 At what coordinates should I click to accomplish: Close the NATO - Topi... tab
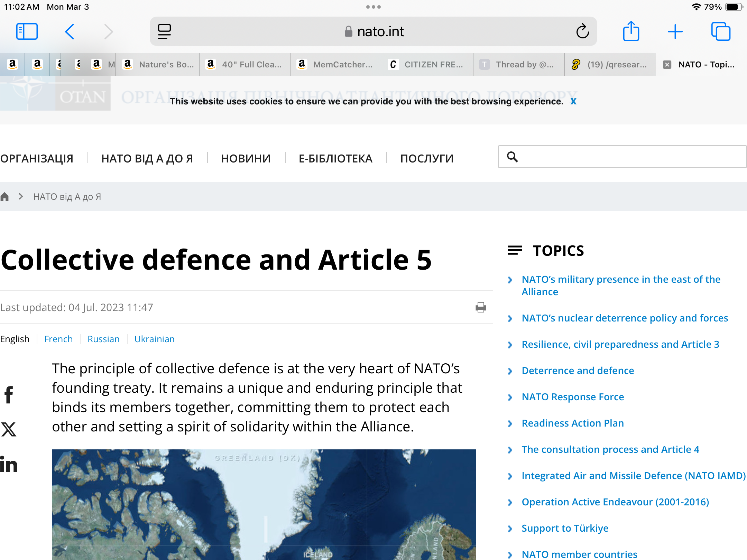pyautogui.click(x=667, y=64)
